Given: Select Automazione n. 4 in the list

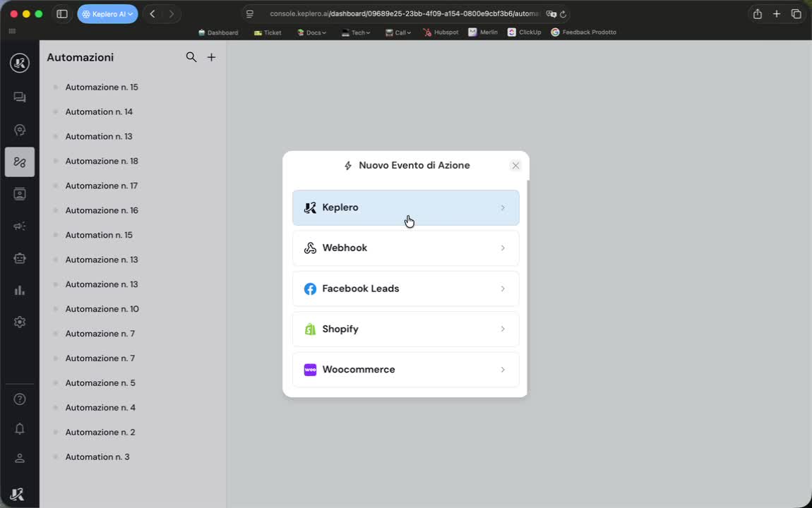Looking at the screenshot, I should [100, 408].
